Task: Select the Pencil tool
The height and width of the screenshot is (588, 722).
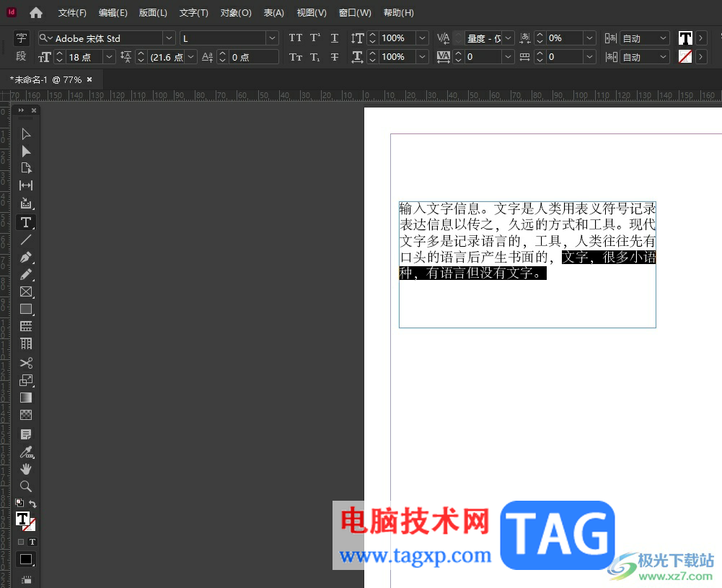Action: tap(26, 274)
